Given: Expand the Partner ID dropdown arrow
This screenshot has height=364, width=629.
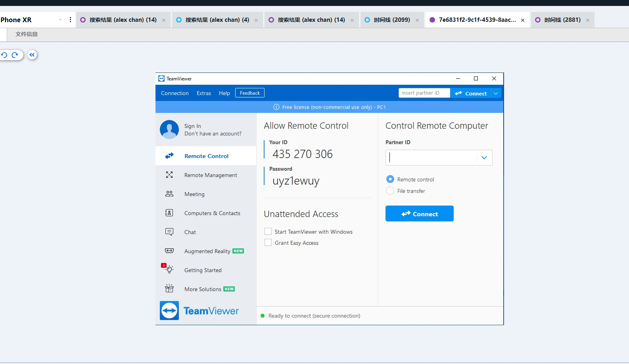Looking at the screenshot, I should pos(484,158).
